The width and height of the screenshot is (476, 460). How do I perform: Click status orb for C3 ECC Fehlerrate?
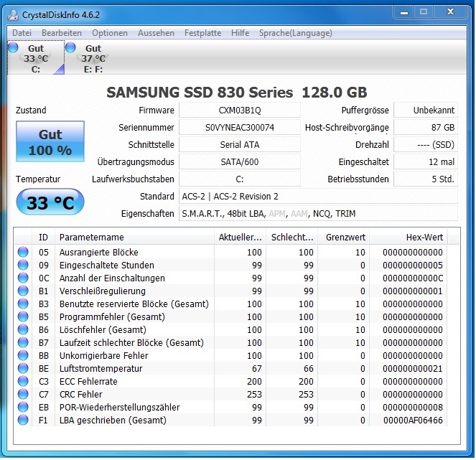(x=23, y=381)
